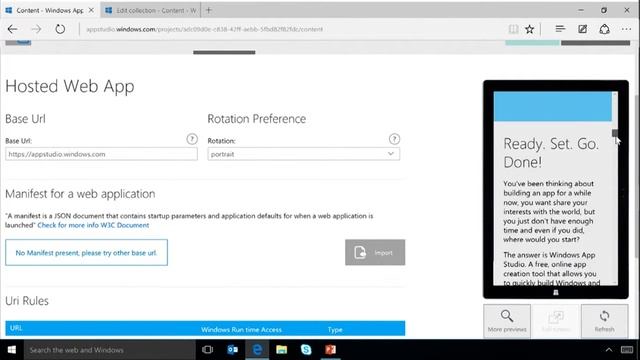The image size is (640, 360).
Task: Open the Hub icon in Edge toolbar
Action: point(560,29)
